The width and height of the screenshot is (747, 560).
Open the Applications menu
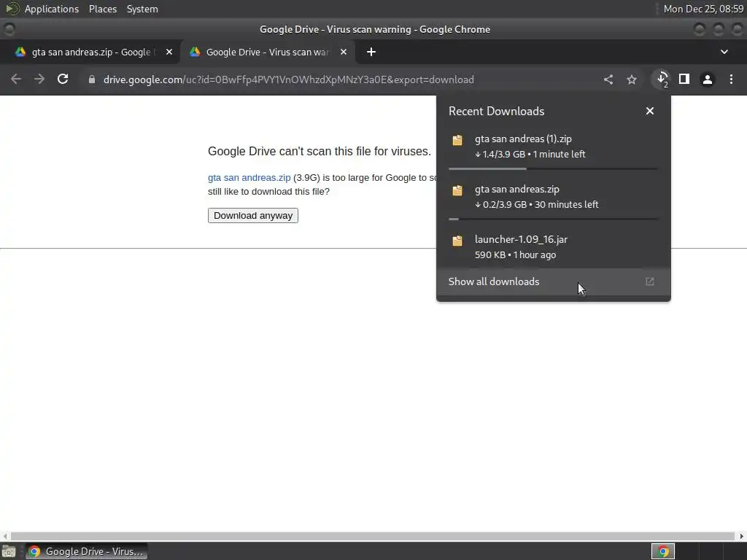click(x=52, y=9)
